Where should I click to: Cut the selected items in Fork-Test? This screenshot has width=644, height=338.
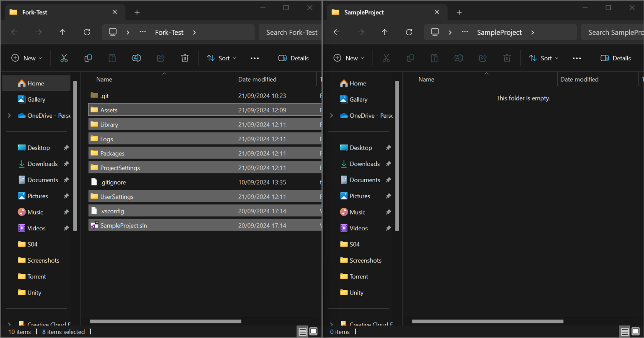[x=64, y=58]
